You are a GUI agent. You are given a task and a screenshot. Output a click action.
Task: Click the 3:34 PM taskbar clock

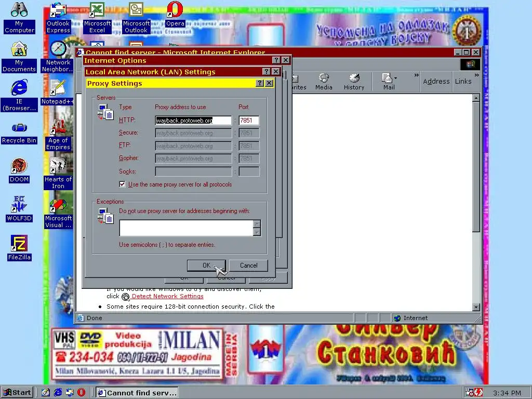click(507, 393)
